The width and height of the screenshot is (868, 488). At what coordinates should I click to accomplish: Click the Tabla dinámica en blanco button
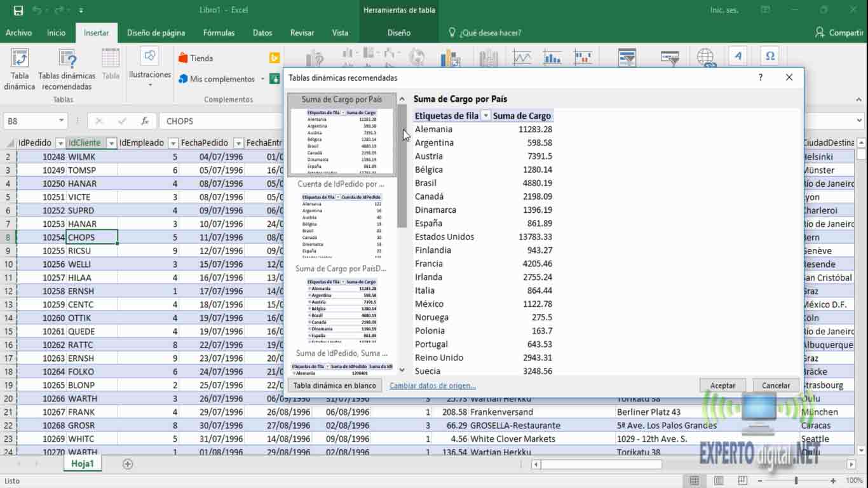[x=334, y=386]
